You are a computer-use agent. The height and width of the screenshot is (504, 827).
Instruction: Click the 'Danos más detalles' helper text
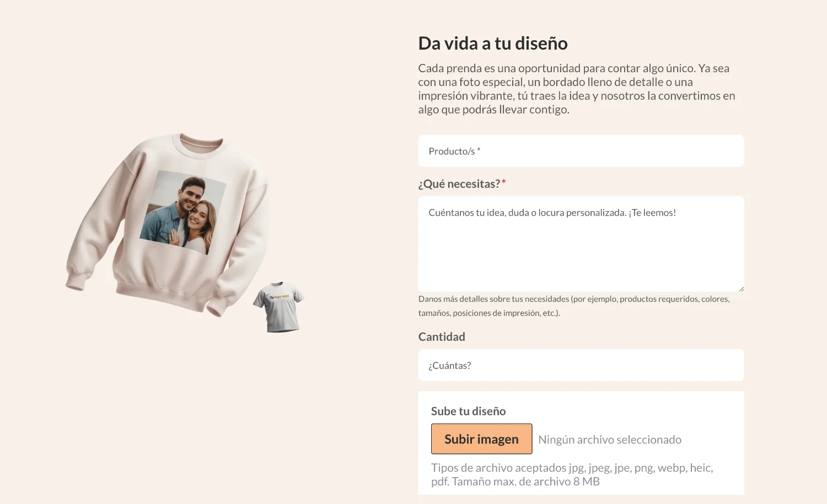click(x=574, y=305)
